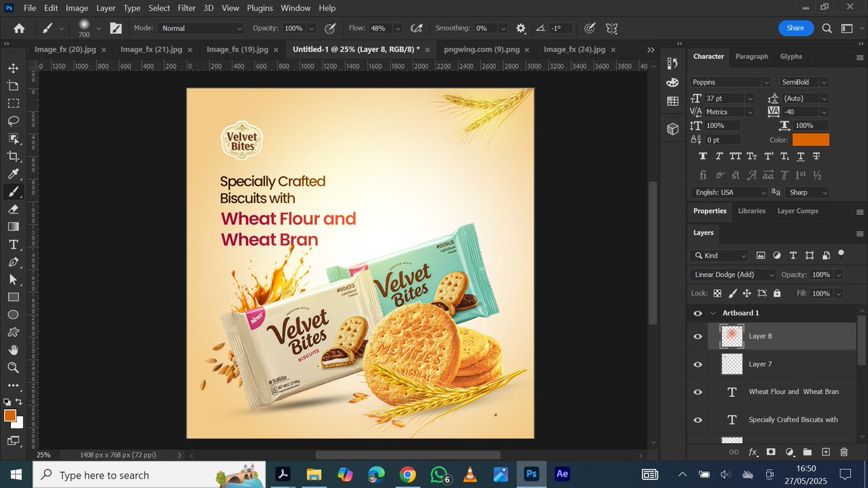Viewport: 868px width, 488px height.
Task: Create a new layer with plus icon
Action: [x=825, y=452]
